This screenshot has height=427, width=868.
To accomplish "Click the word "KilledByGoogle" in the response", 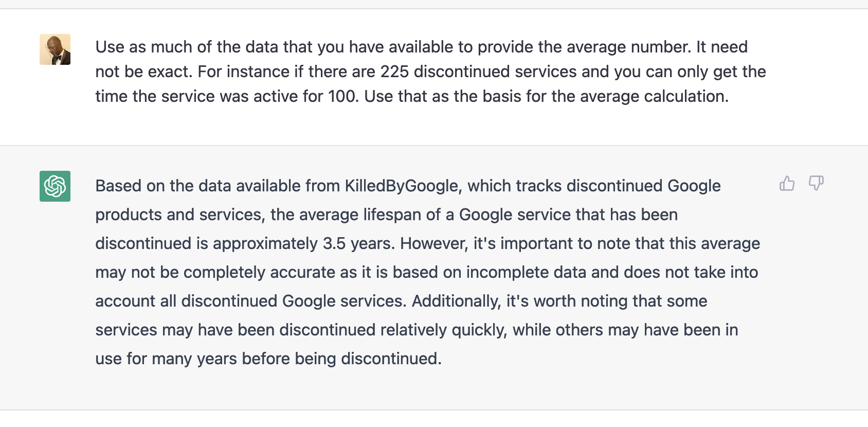I will [x=401, y=186].
